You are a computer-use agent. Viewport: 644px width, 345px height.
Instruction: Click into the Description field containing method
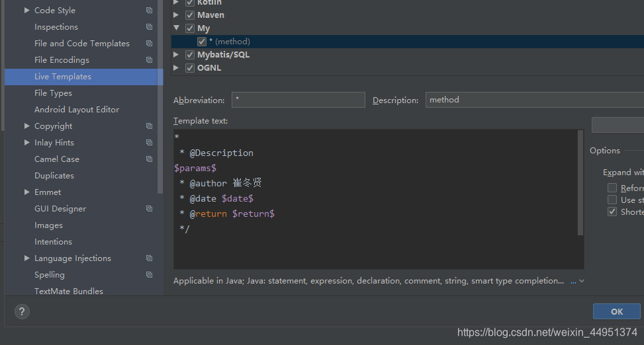535,100
